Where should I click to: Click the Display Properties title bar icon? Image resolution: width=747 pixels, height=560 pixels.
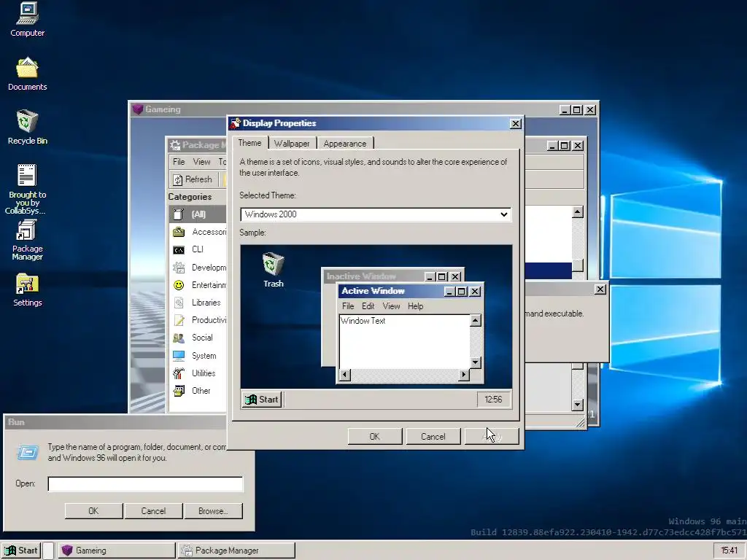point(236,123)
